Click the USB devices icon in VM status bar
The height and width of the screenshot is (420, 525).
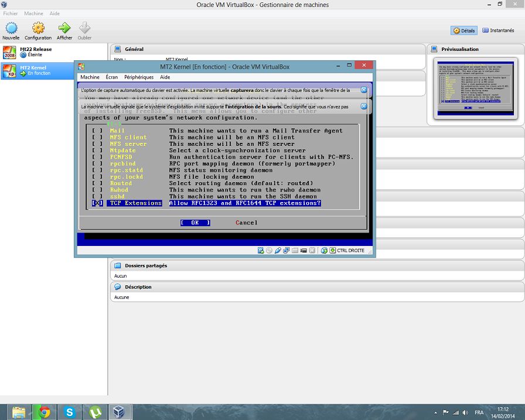[278, 250]
